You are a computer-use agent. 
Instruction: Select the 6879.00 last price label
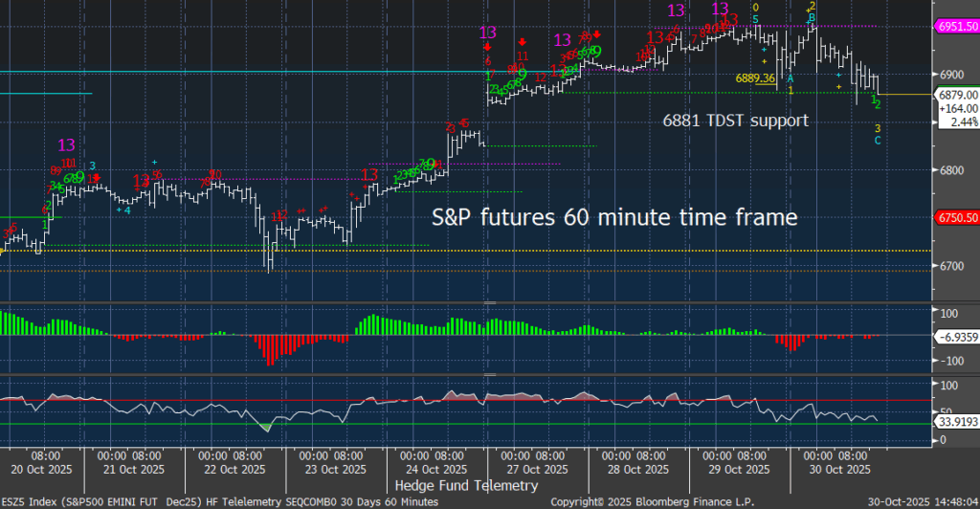957,95
